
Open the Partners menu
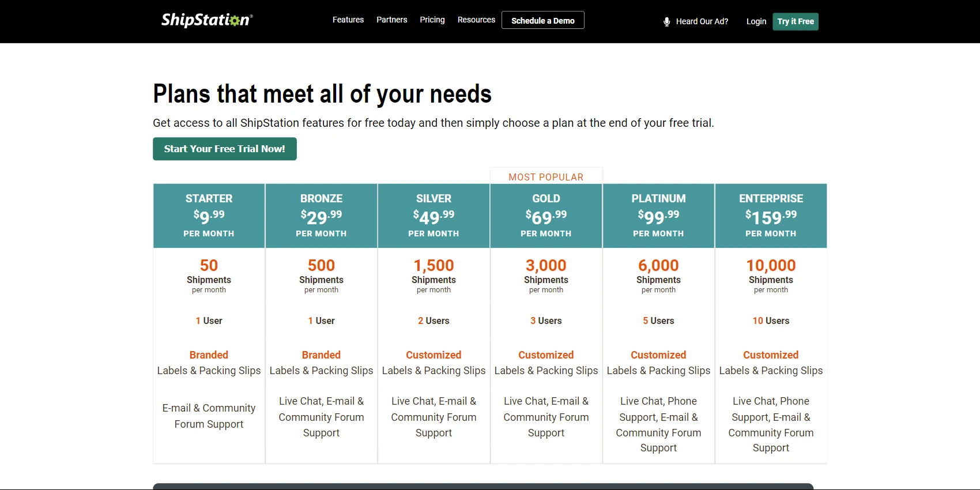[x=392, y=20]
